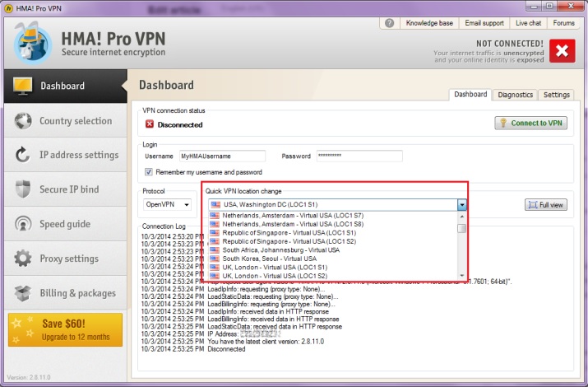The image size is (588, 387).
Task: Click the HMA donkey logo
Action: click(x=33, y=43)
